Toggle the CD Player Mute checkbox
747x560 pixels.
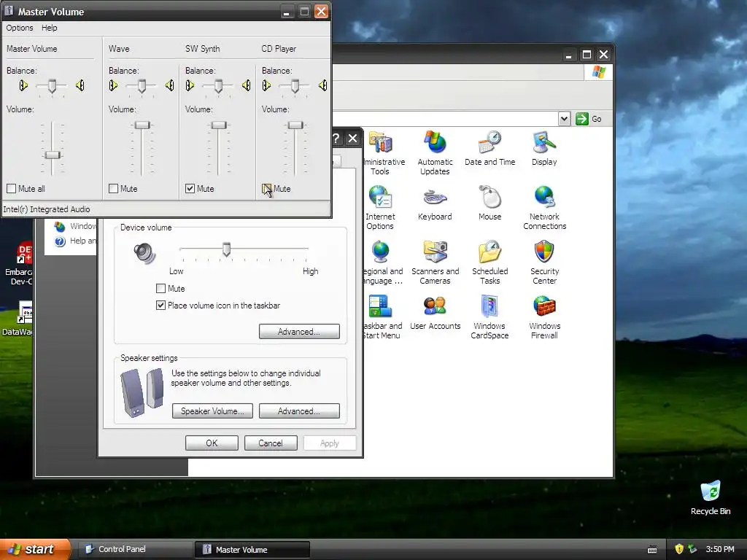tap(267, 189)
